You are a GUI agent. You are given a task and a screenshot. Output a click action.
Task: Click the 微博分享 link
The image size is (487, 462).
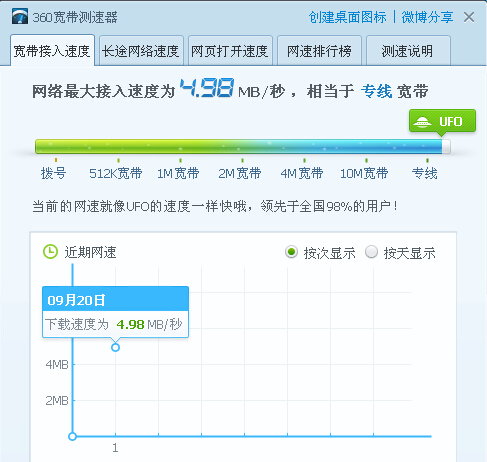(427, 17)
